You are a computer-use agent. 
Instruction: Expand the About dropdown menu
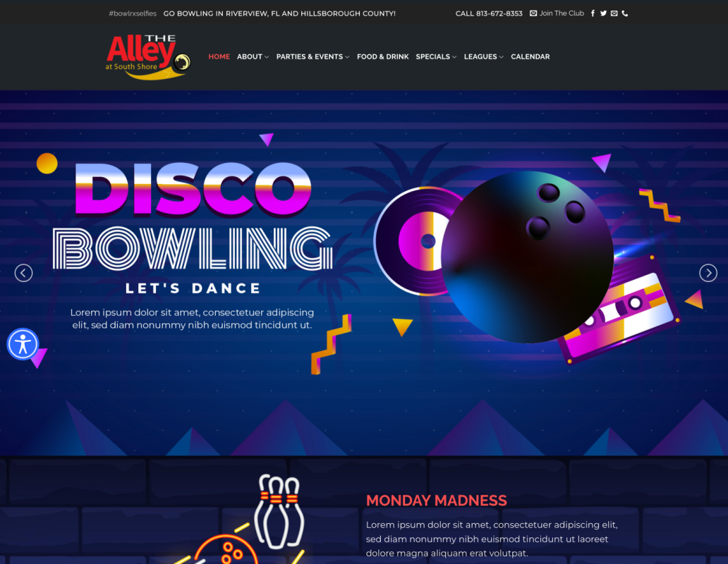(253, 56)
